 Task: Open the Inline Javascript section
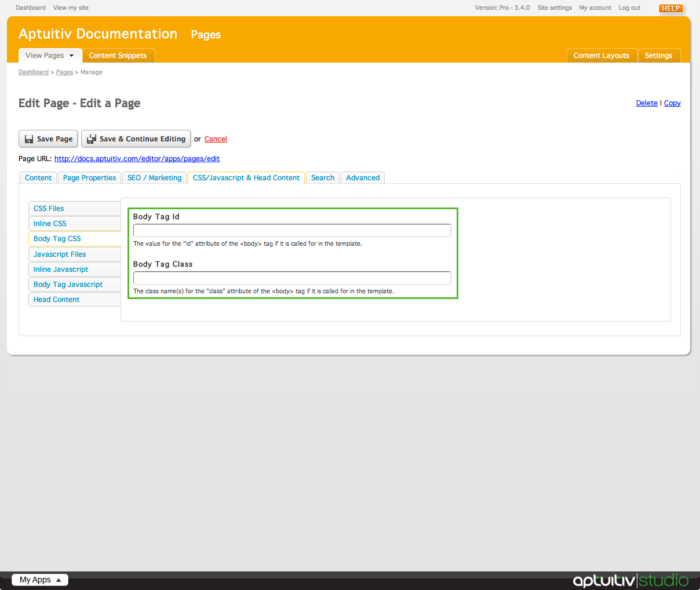(x=61, y=269)
